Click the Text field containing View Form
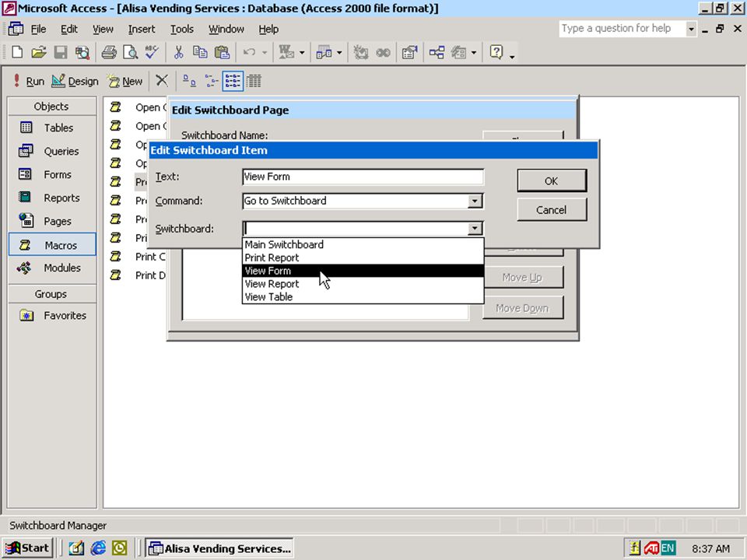747x560 pixels. (x=363, y=177)
